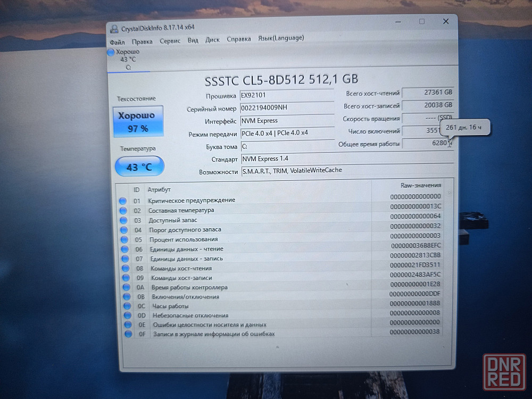
Task: Click the serial number field 0022194009NH
Action: (287, 108)
